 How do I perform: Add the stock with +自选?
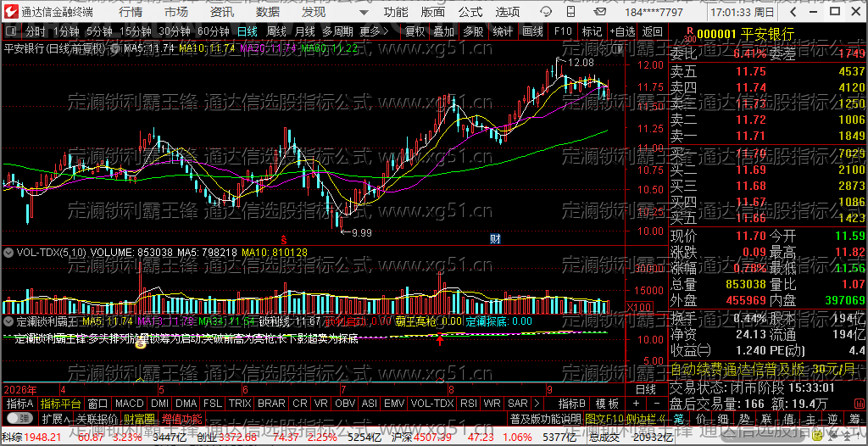622,31
